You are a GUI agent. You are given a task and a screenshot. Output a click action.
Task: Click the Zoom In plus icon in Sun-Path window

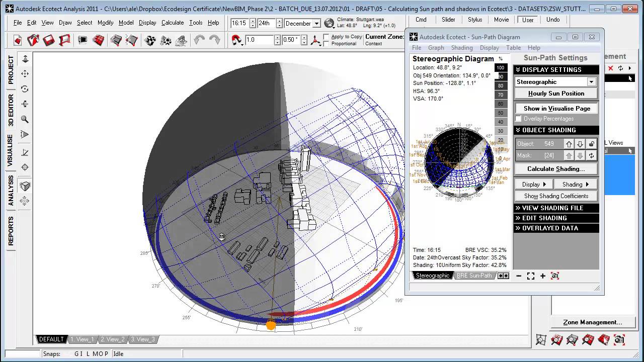click(543, 276)
